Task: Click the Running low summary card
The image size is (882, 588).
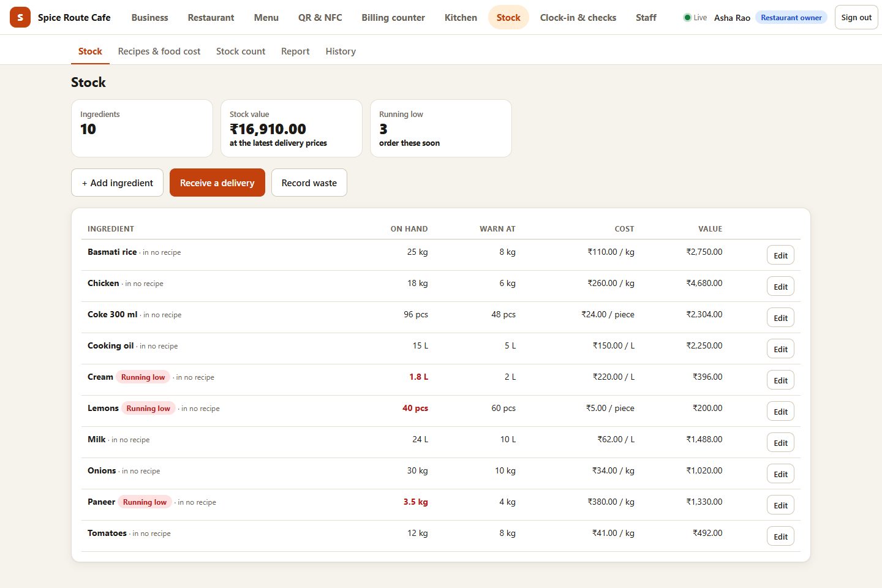Action: click(x=441, y=129)
